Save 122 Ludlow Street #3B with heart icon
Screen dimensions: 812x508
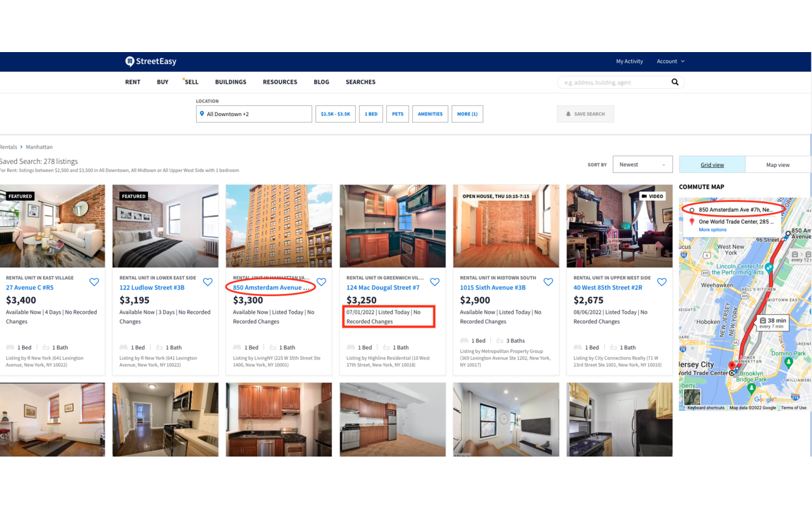click(x=207, y=282)
